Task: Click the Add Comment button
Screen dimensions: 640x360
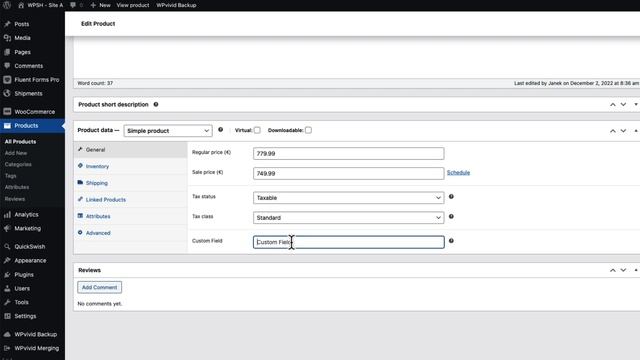Action: tap(100, 287)
